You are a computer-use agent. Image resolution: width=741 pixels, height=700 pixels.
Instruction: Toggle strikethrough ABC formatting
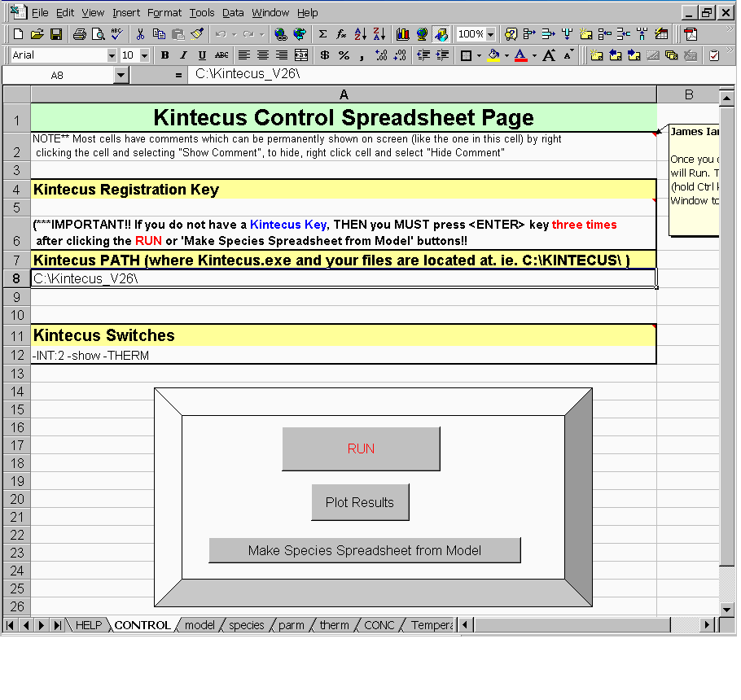click(221, 55)
